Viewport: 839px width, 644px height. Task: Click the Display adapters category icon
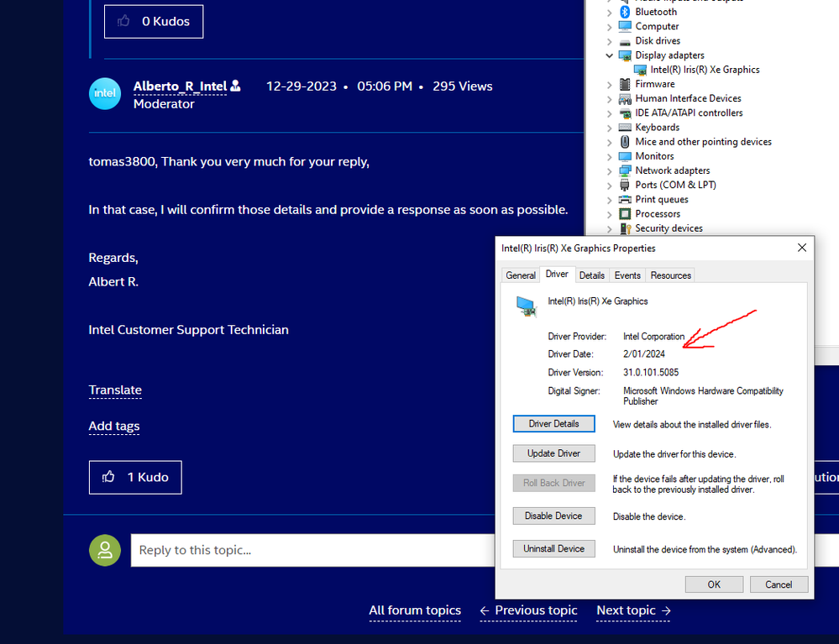[625, 55]
